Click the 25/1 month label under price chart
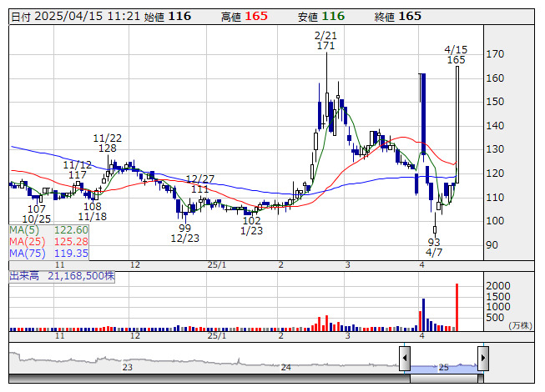This screenshot has height=392, width=545. coord(217,265)
